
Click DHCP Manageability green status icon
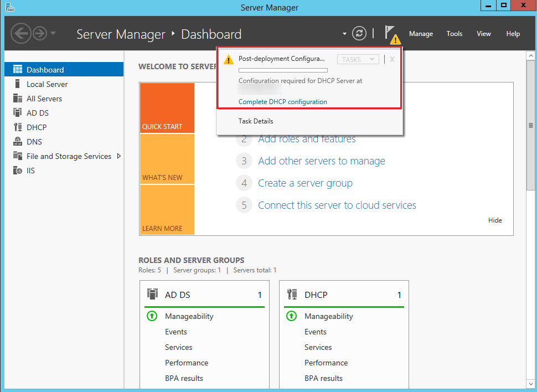click(291, 316)
